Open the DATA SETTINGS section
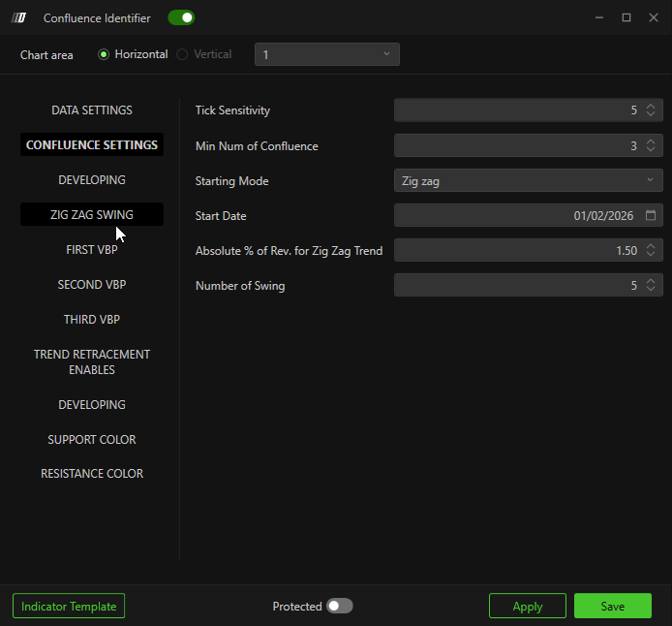This screenshot has height=626, width=672. [92, 110]
